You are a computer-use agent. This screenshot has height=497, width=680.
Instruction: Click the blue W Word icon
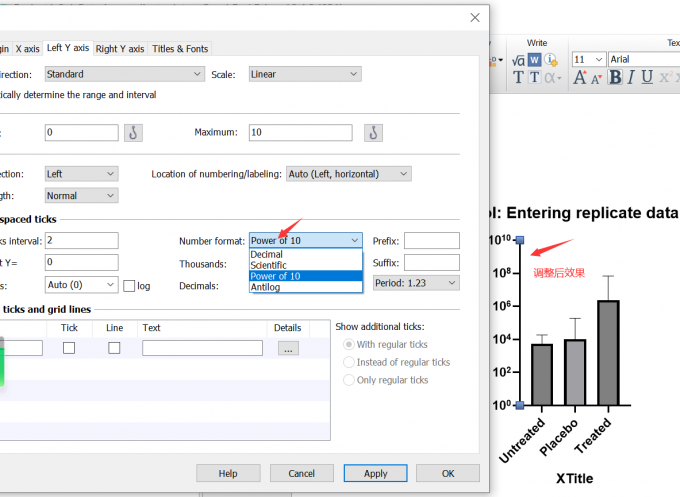(534, 60)
